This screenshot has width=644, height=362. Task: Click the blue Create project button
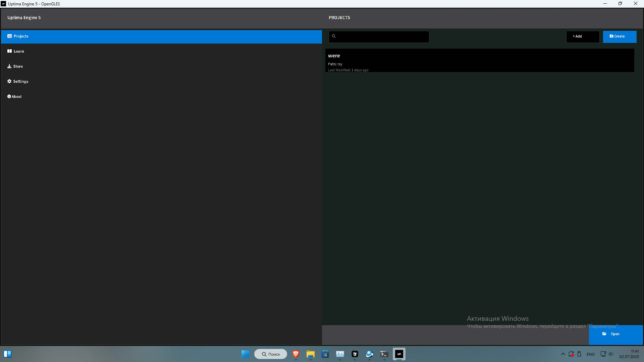(620, 37)
